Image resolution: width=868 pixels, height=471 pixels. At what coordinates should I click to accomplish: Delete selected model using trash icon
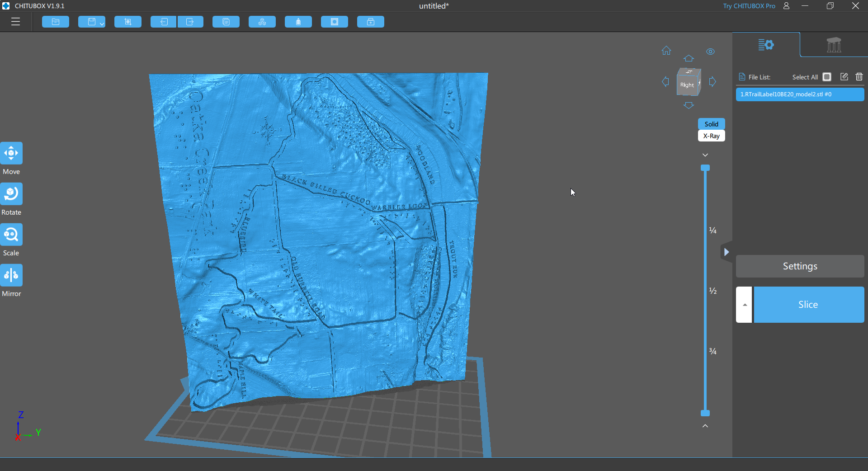point(859,77)
